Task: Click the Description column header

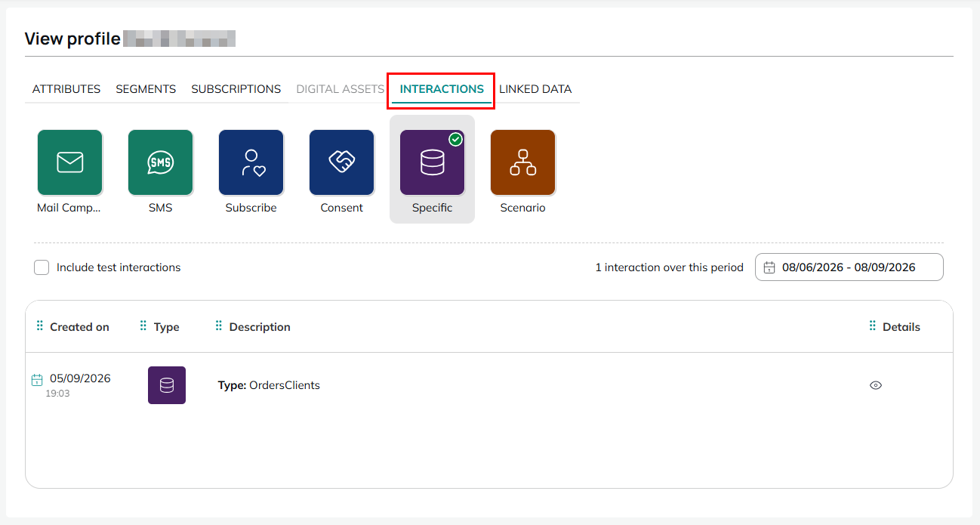Action: [260, 327]
